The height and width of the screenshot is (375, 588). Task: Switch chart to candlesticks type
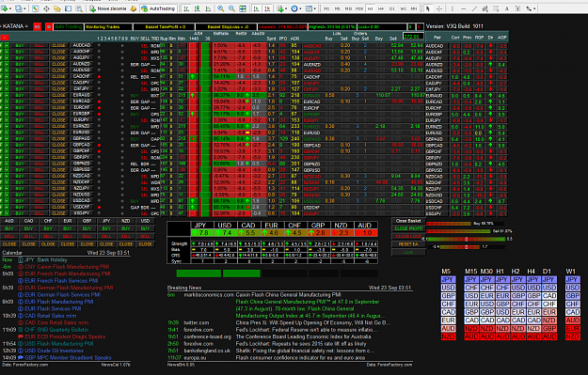pos(197,8)
